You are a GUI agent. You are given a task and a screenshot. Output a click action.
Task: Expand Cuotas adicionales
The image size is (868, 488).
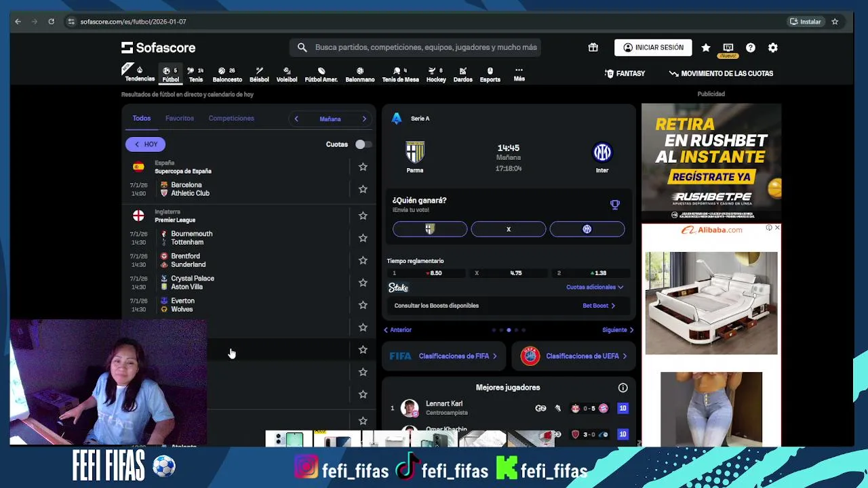595,287
